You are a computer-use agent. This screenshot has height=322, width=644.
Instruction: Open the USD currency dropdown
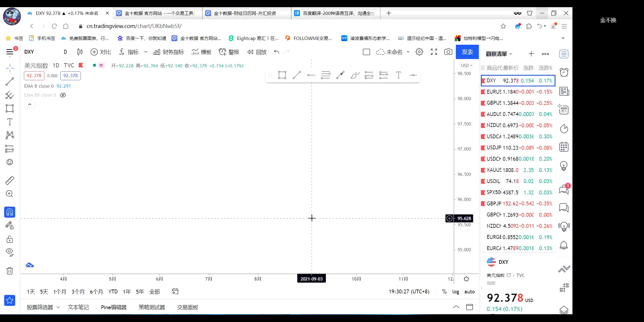tap(466, 66)
